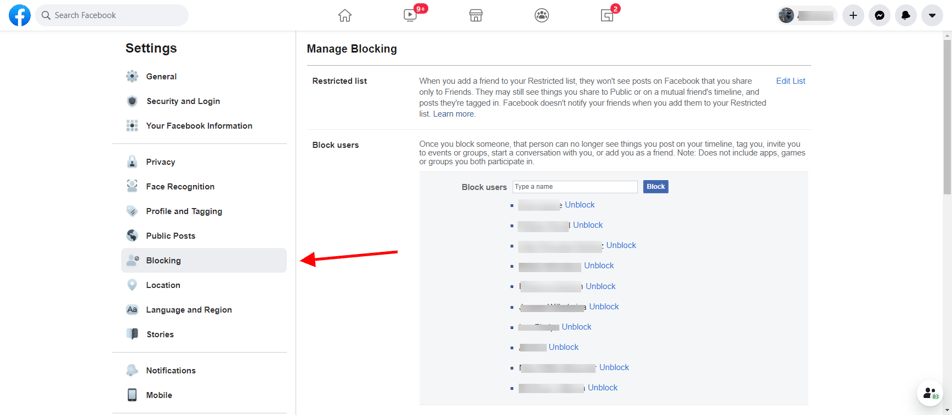Screen dimensions: 952x415
Task: Unblock the fourth blocked user
Action: [x=599, y=266]
